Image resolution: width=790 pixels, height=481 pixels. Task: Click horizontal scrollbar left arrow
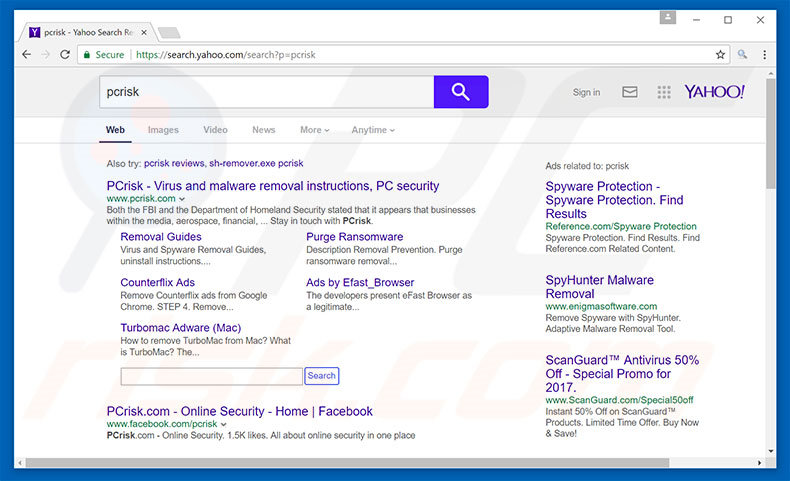[20, 462]
